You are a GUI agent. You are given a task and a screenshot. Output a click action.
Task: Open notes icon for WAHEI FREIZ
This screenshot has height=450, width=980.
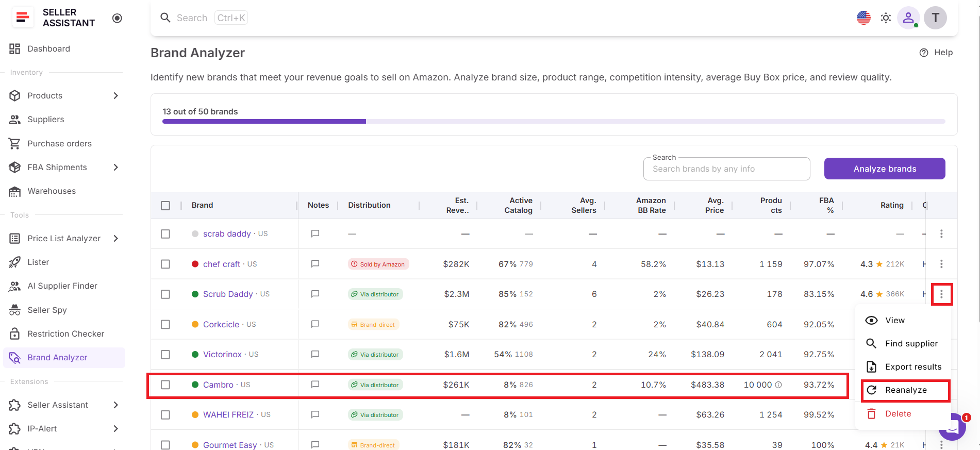(x=315, y=415)
